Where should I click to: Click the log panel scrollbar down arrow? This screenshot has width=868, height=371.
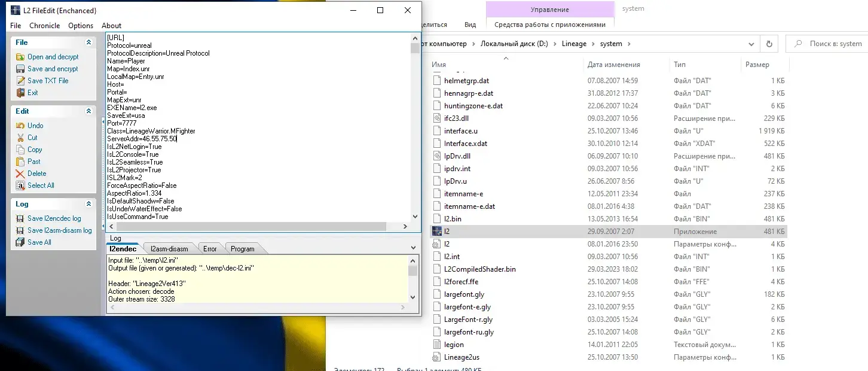pyautogui.click(x=413, y=296)
